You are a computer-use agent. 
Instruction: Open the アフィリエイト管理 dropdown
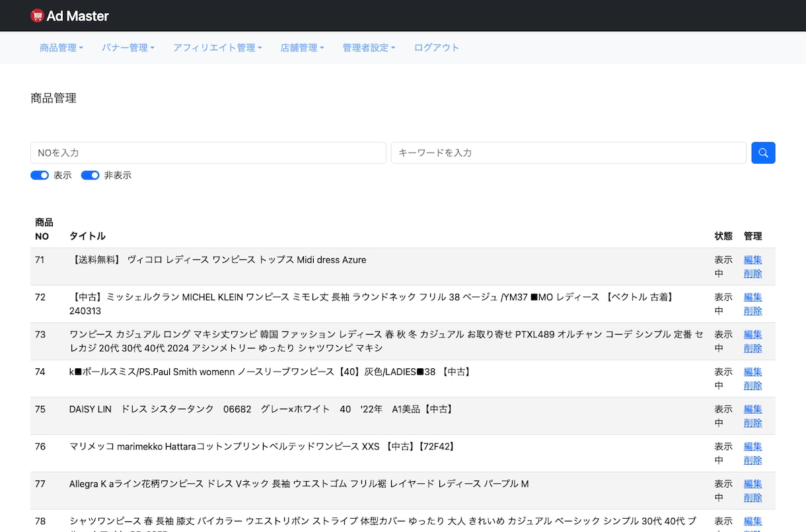(217, 48)
